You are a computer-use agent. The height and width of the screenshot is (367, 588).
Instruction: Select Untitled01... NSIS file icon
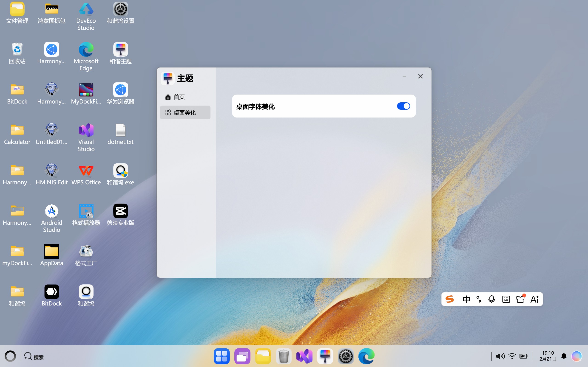click(x=51, y=134)
